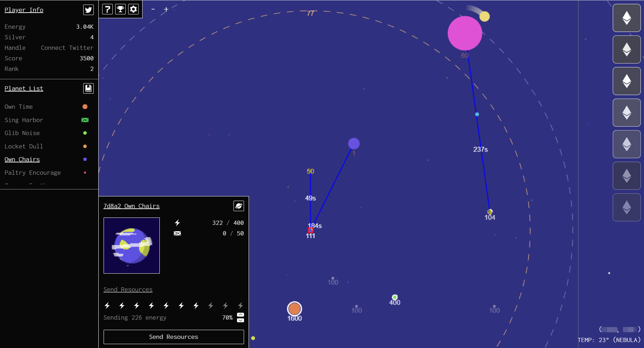Click the book icon beside Planet List
This screenshot has width=644, height=348.
[88, 88]
